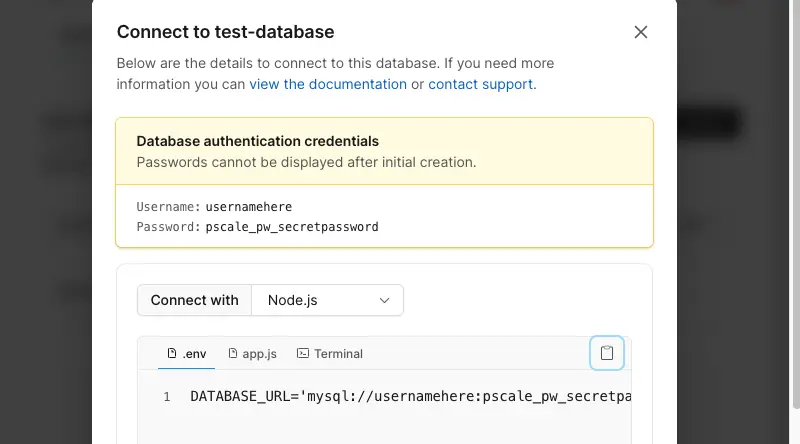Click the username value usernamehere
The height and width of the screenshot is (444, 800).
[249, 207]
